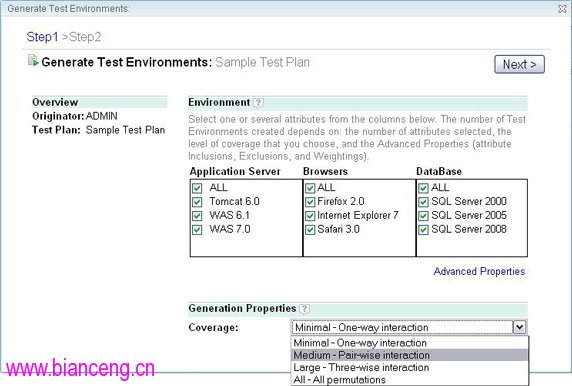Image resolution: width=572 pixels, height=386 pixels.
Task: Select Minimal - One-way interaction option in list
Action: (x=410, y=343)
